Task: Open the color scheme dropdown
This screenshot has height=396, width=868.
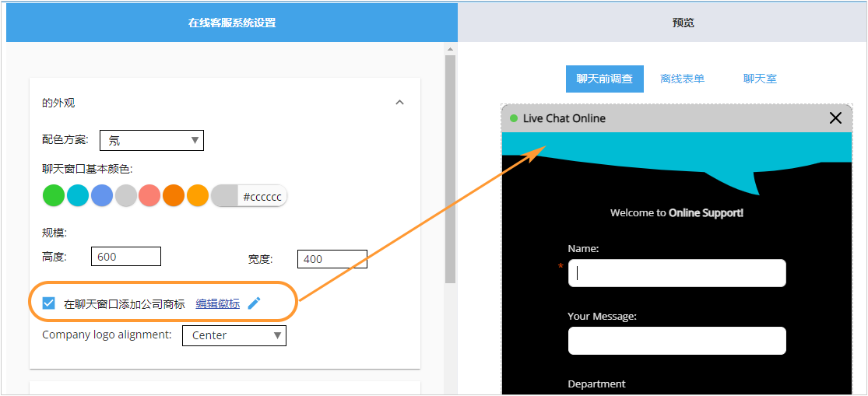Action: (152, 141)
